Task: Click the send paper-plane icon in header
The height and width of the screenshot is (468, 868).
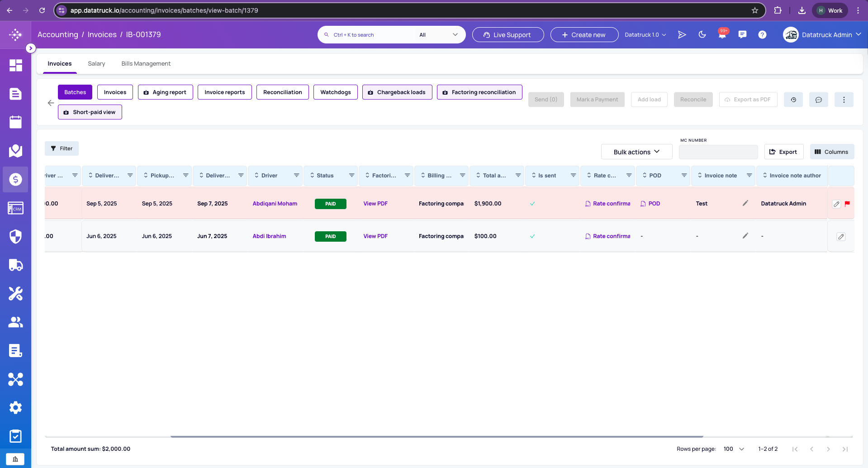Action: (682, 35)
